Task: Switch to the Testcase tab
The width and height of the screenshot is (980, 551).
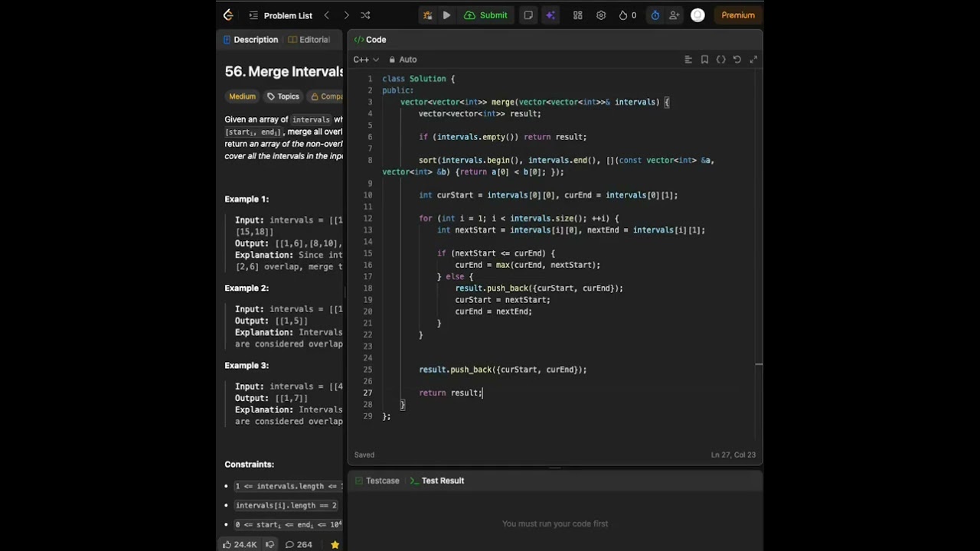Action: (x=377, y=481)
